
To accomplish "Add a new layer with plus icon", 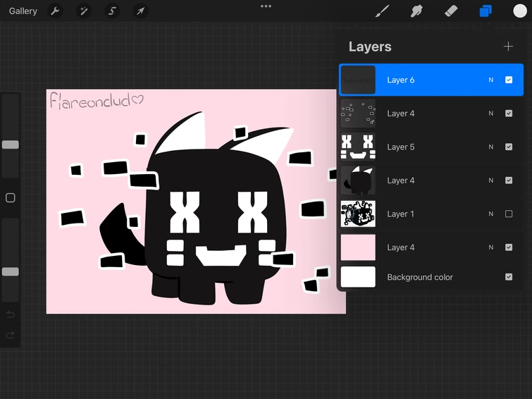I will (x=508, y=47).
